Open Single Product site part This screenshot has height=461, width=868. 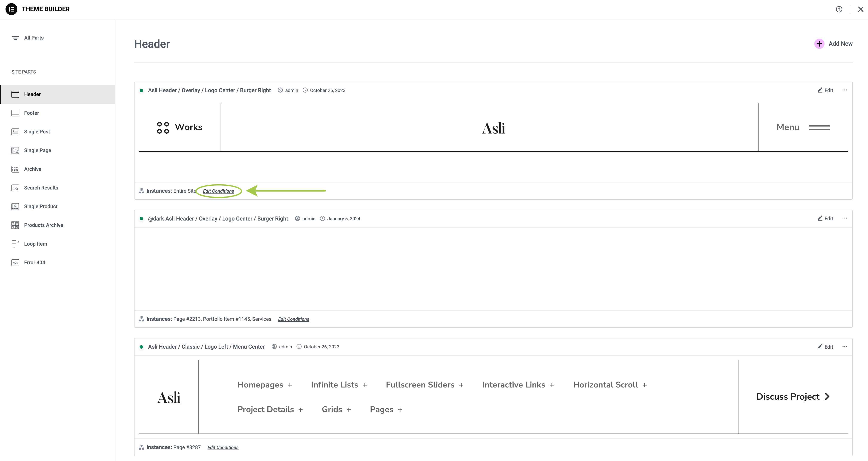pos(41,206)
